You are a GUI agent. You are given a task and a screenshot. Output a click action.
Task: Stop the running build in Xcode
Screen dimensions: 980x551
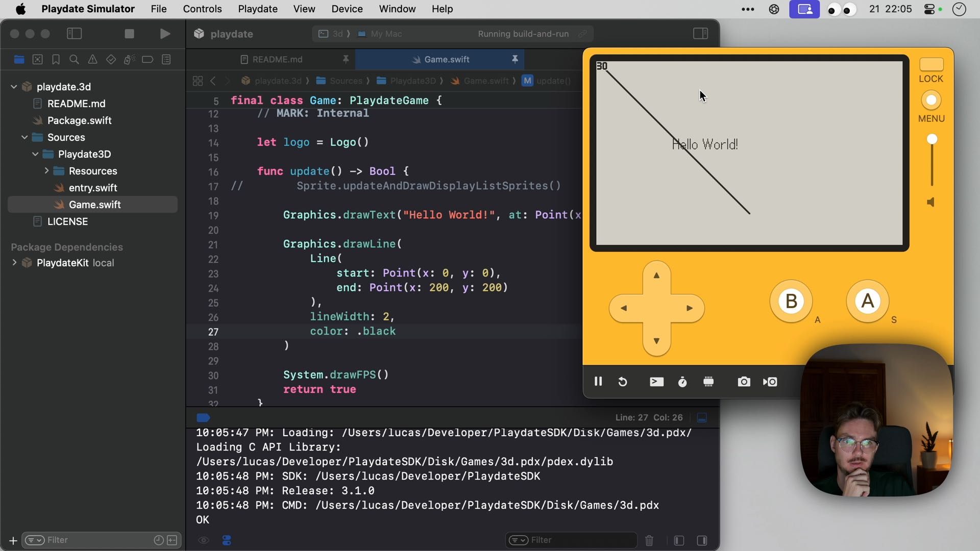coord(129,34)
